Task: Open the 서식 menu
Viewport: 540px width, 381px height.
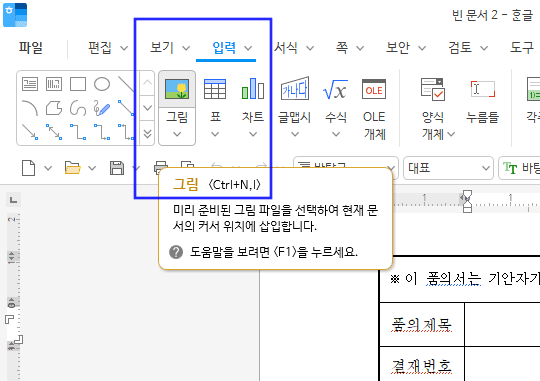Action: point(286,48)
